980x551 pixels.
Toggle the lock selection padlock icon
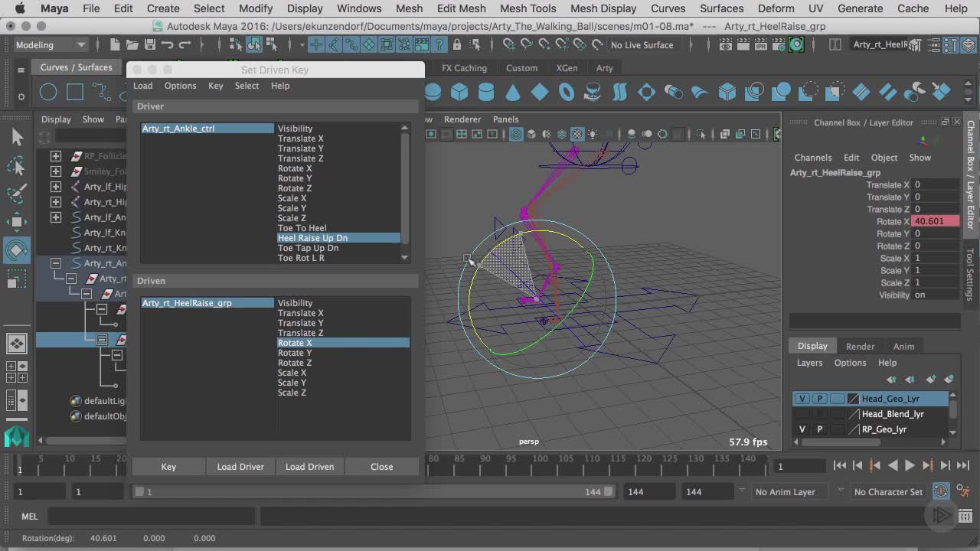tap(457, 44)
